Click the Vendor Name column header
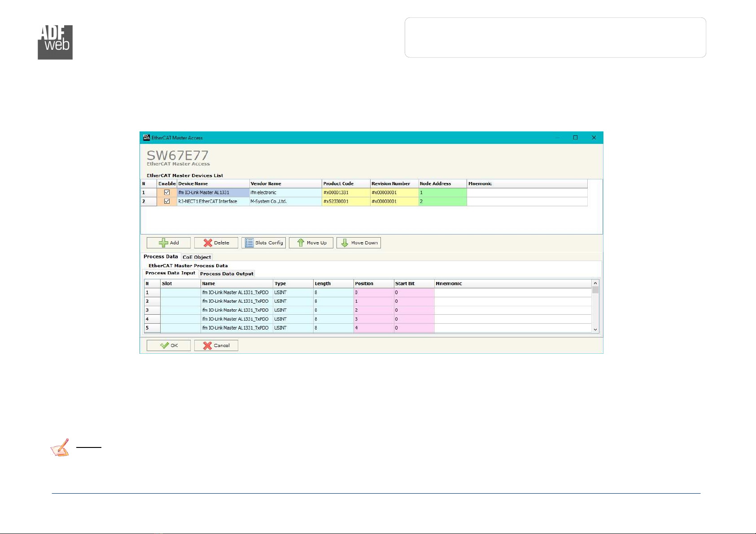Image resolution: width=756 pixels, height=534 pixels. (286, 183)
